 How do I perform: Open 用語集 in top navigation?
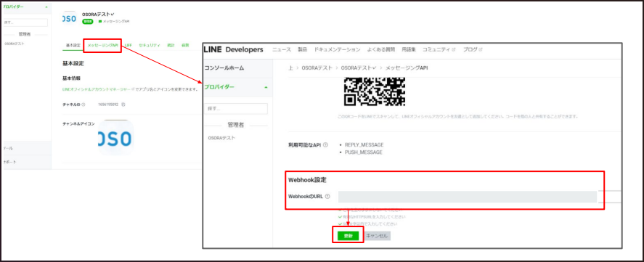[409, 49]
